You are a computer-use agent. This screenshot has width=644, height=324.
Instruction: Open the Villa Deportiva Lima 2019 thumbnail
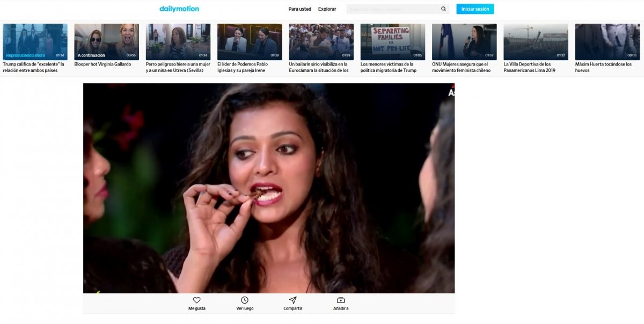click(x=536, y=41)
